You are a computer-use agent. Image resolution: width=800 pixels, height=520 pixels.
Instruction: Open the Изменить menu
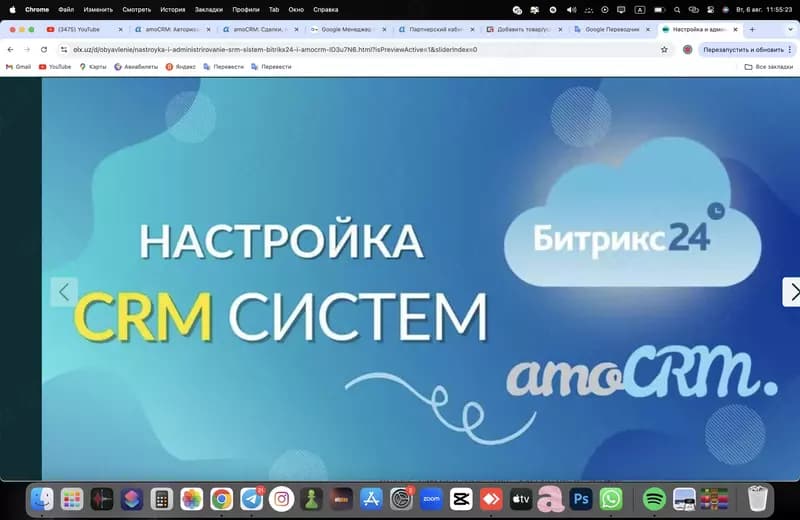click(98, 10)
